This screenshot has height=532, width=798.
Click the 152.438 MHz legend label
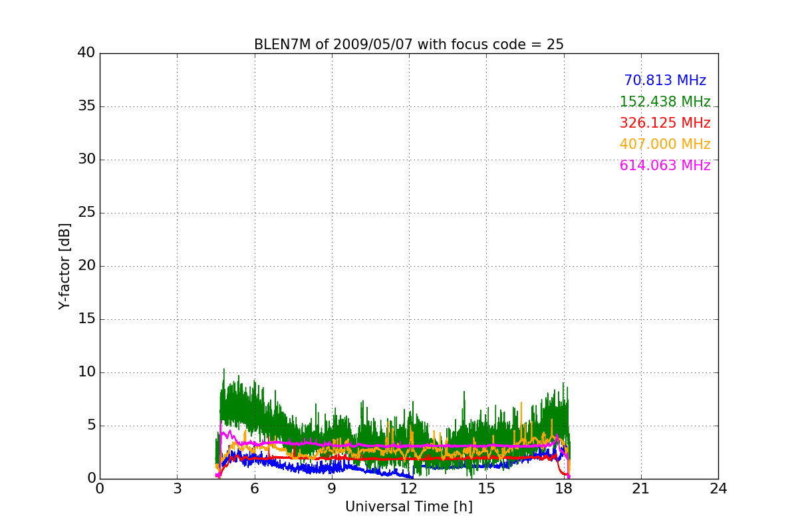pos(665,102)
